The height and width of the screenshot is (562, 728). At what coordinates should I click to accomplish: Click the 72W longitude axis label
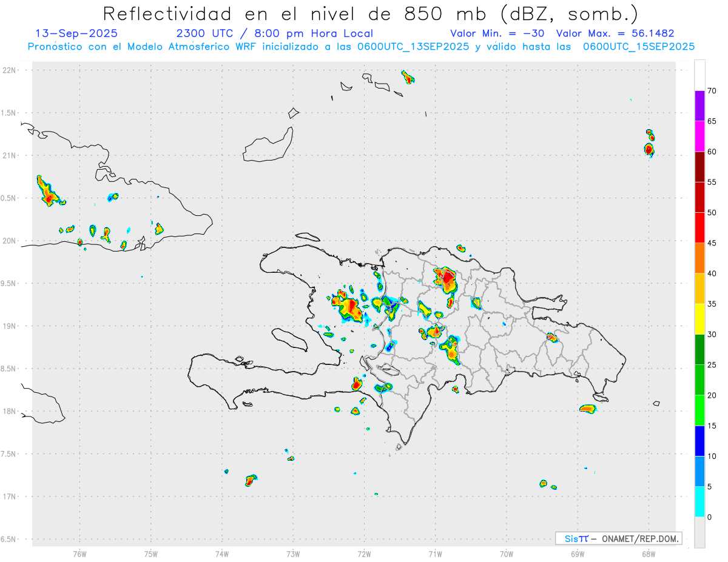pos(364,554)
